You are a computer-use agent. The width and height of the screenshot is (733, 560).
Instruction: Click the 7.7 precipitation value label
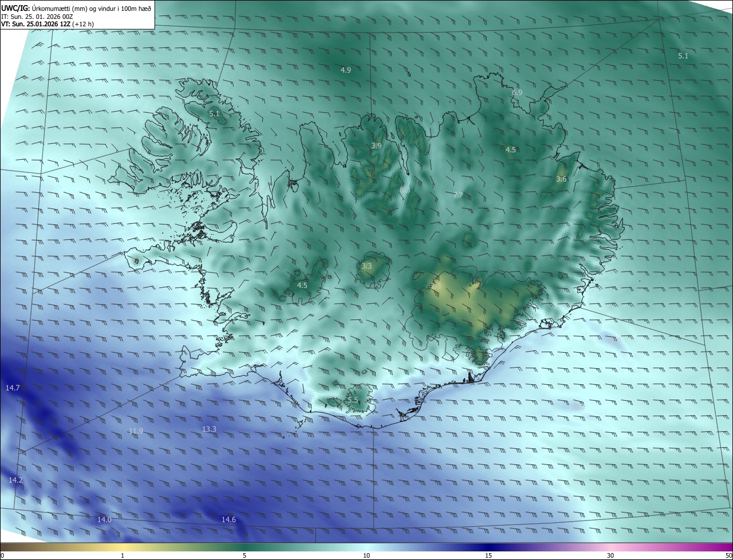click(x=458, y=195)
